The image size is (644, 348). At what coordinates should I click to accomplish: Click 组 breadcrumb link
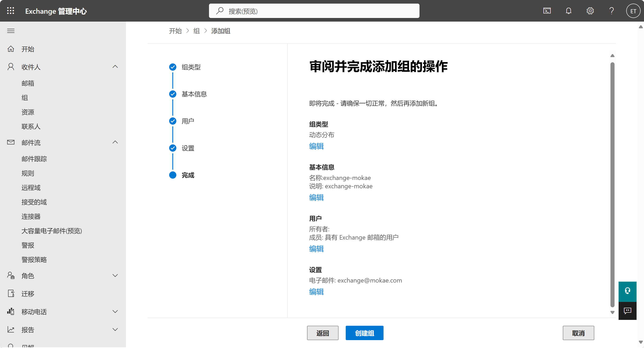[x=197, y=31]
